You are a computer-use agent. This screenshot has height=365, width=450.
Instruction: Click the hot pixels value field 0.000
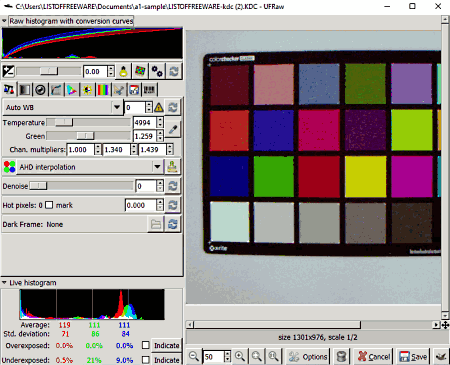coord(141,205)
